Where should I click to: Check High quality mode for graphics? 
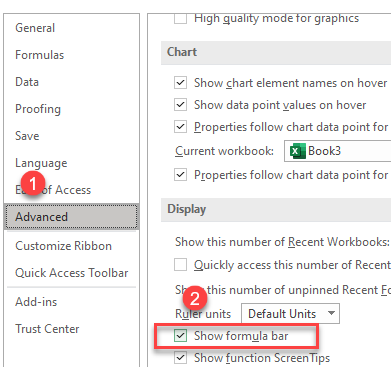(180, 18)
